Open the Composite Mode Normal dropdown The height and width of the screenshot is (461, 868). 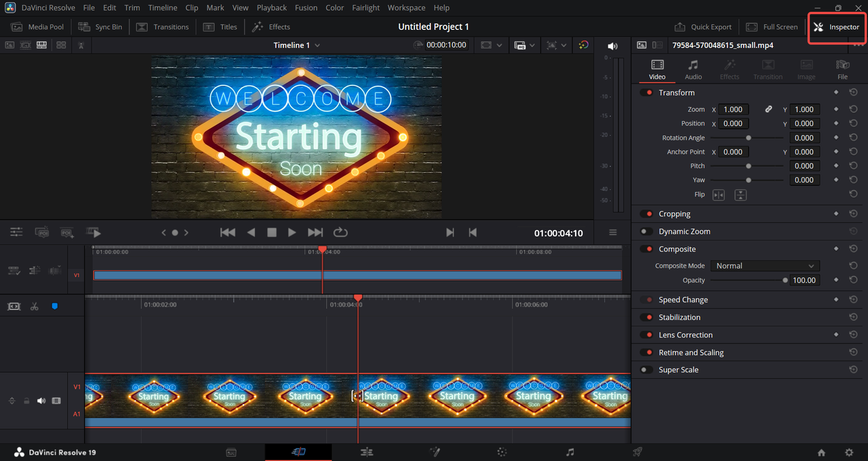click(x=764, y=266)
